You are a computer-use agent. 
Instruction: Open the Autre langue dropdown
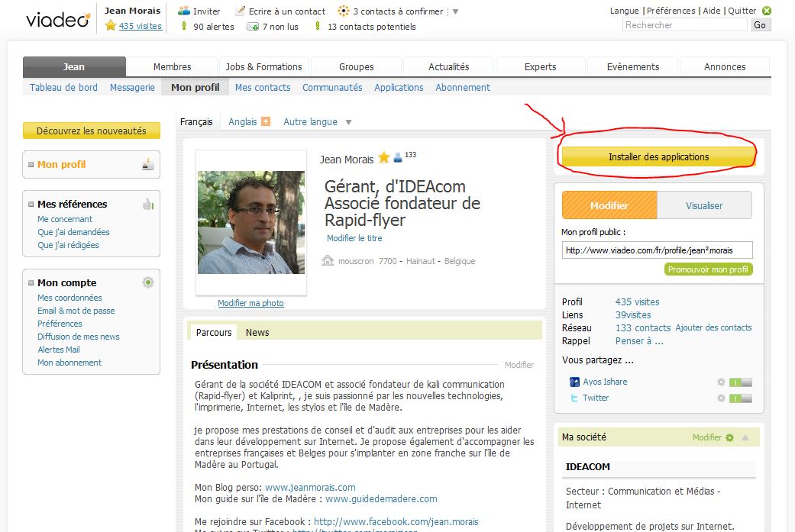(x=348, y=122)
